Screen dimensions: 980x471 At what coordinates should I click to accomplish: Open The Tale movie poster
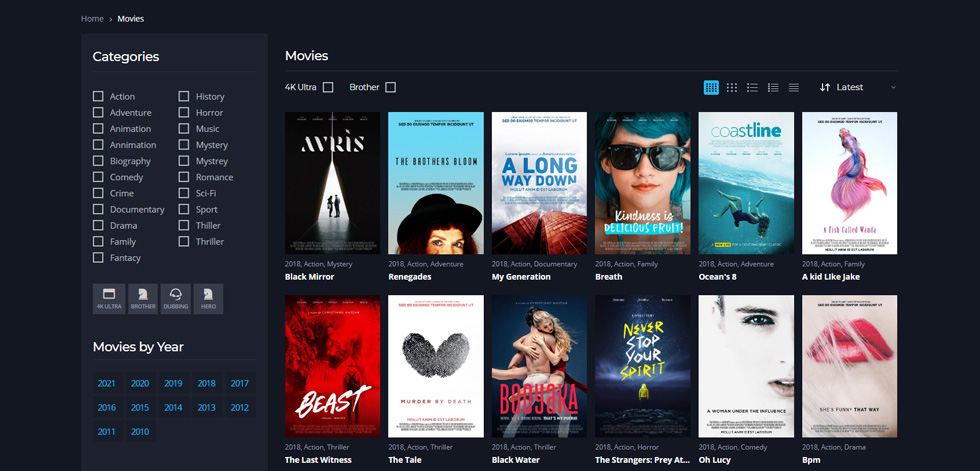(x=436, y=366)
